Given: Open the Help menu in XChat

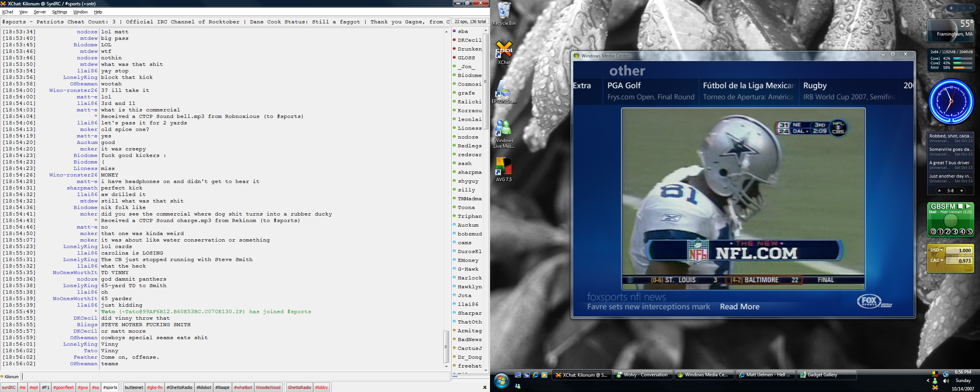Looking at the screenshot, I should point(98,12).
